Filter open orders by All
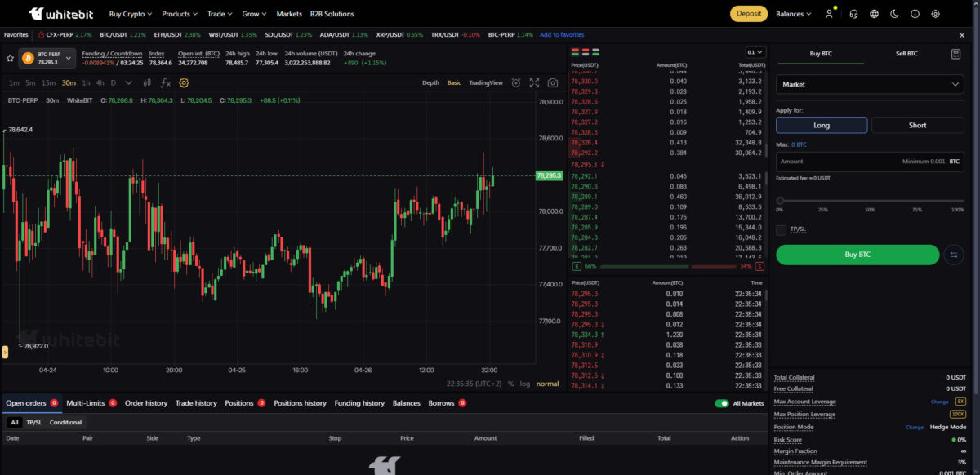 click(x=15, y=422)
